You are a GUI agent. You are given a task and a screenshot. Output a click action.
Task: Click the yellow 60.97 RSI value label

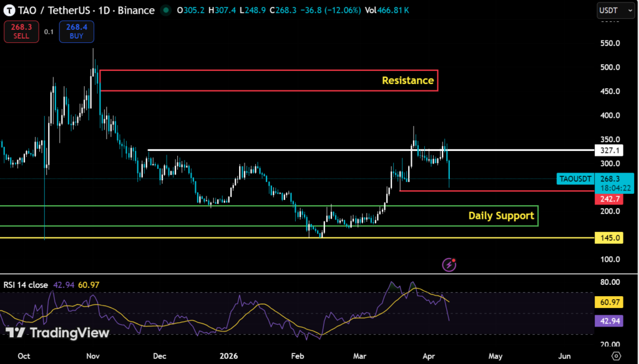pyautogui.click(x=610, y=302)
